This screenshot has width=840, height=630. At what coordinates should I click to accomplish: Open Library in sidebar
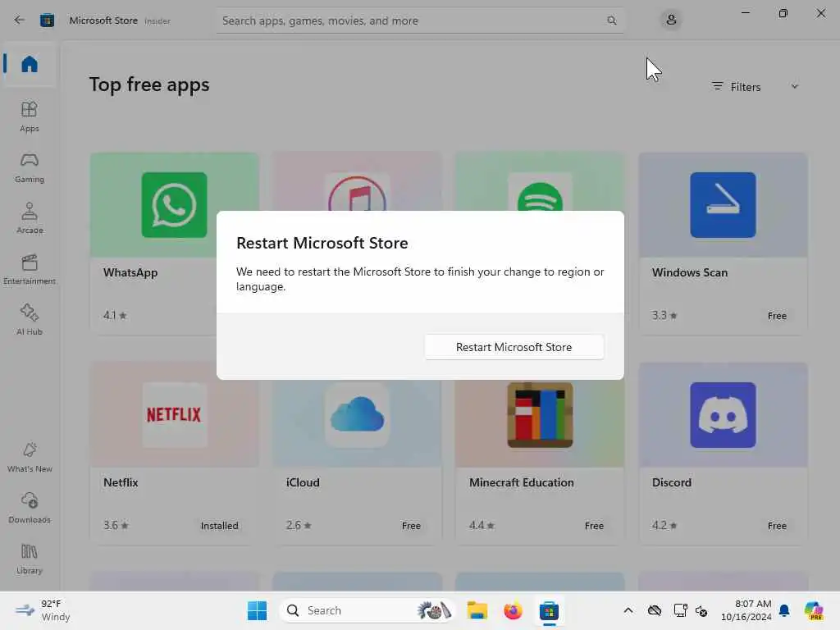30,559
